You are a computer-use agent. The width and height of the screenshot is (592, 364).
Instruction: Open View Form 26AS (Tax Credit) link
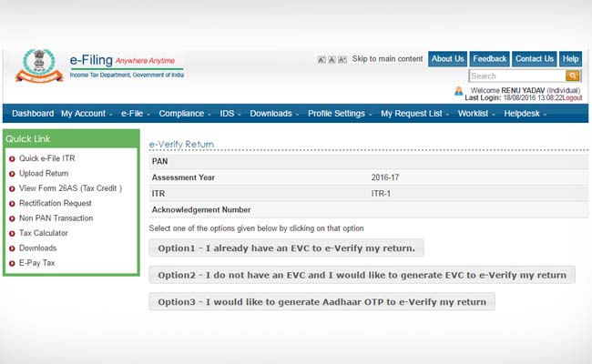click(70, 188)
